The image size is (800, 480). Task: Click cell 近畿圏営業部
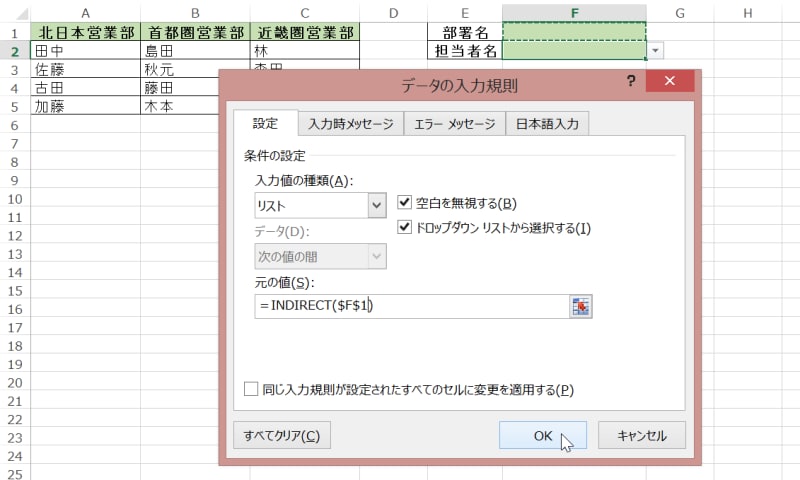[x=305, y=33]
